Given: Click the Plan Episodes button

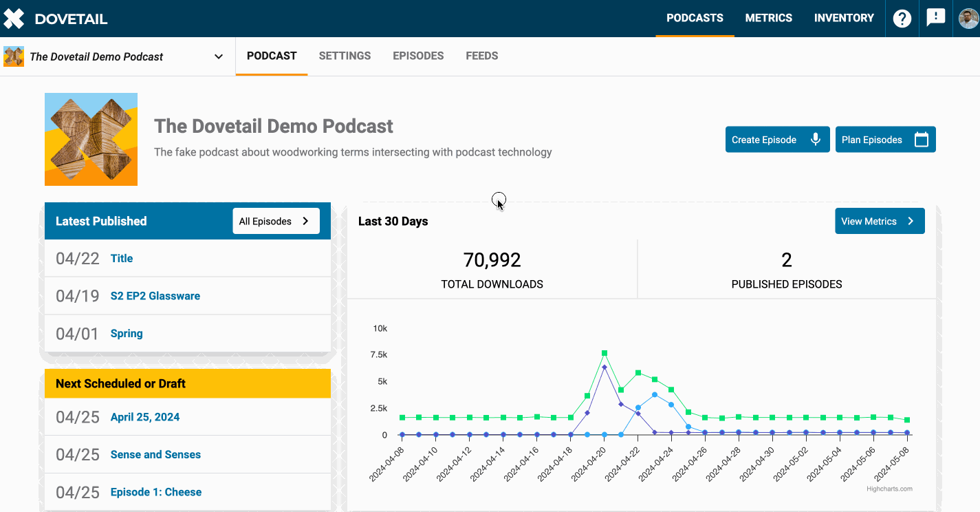Looking at the screenshot, I should pyautogui.click(x=886, y=139).
